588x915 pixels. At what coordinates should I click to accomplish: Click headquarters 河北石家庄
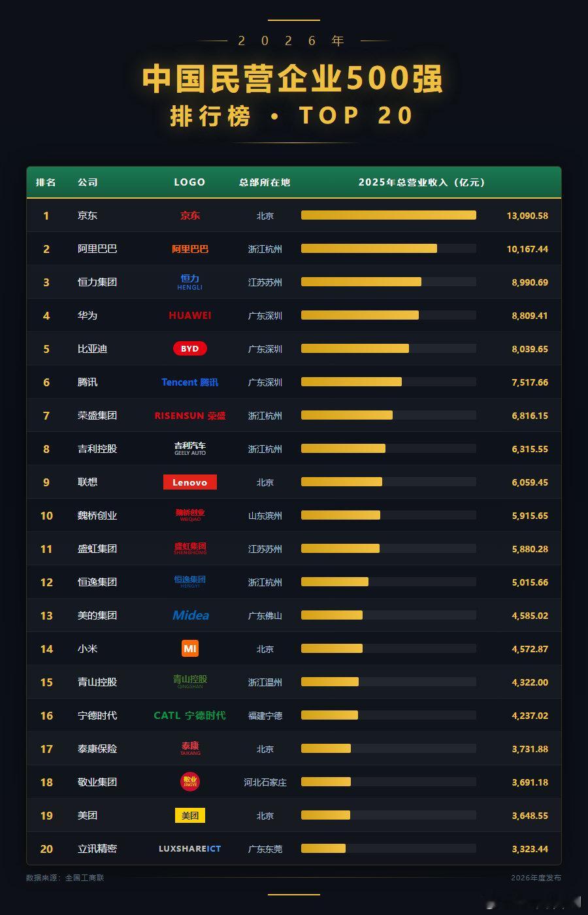265,782
